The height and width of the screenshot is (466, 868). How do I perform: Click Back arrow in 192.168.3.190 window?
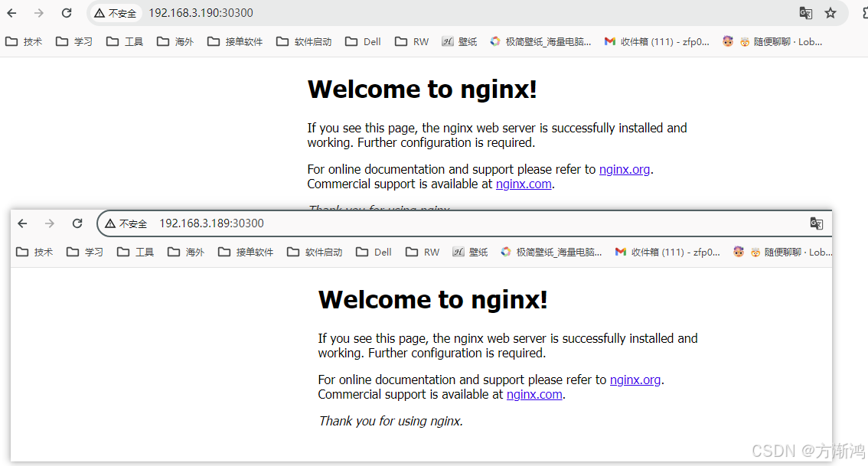pyautogui.click(x=11, y=13)
